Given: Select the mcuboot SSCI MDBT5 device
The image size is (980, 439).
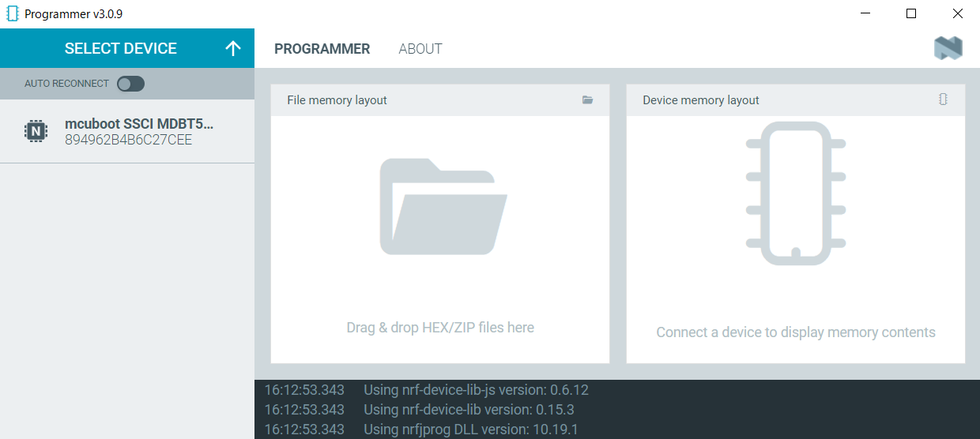Looking at the screenshot, I should (x=139, y=124).
